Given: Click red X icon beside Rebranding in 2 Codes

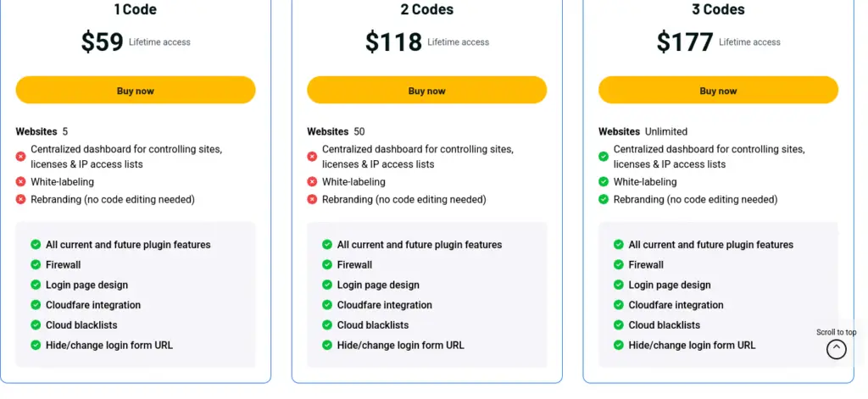Looking at the screenshot, I should (x=312, y=200).
